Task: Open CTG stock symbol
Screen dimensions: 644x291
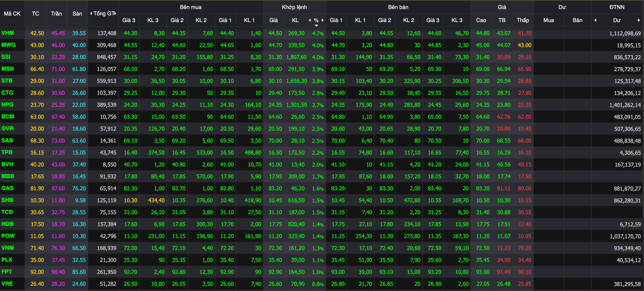Action: point(7,93)
